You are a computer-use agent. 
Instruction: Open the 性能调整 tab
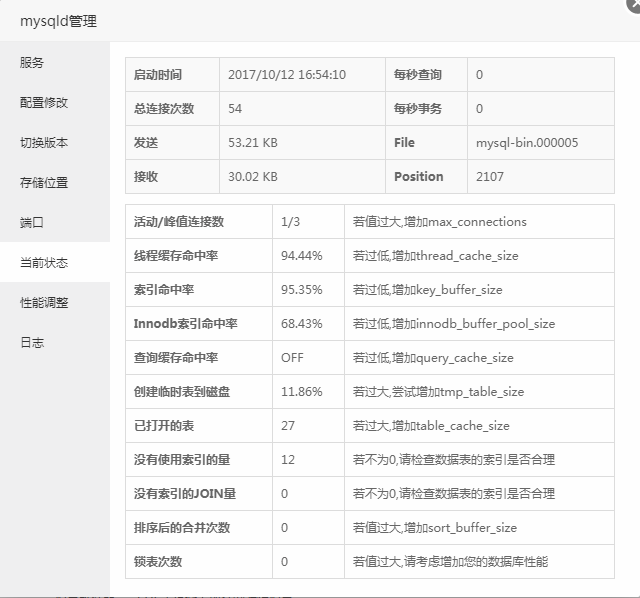coord(55,302)
